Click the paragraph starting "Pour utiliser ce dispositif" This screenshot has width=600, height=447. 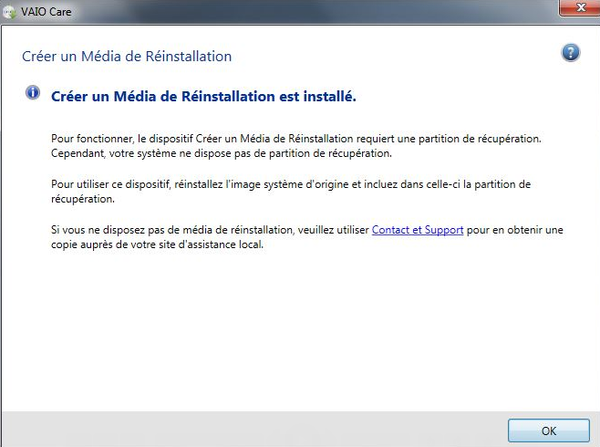point(291,191)
